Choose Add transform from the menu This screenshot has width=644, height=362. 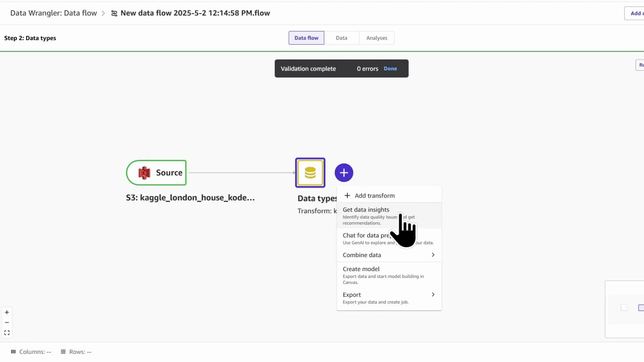point(375,195)
